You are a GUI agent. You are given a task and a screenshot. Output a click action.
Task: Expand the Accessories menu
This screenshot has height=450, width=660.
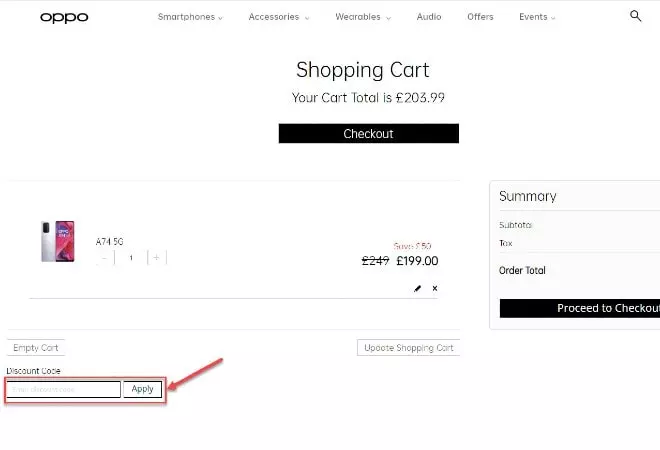(x=279, y=17)
